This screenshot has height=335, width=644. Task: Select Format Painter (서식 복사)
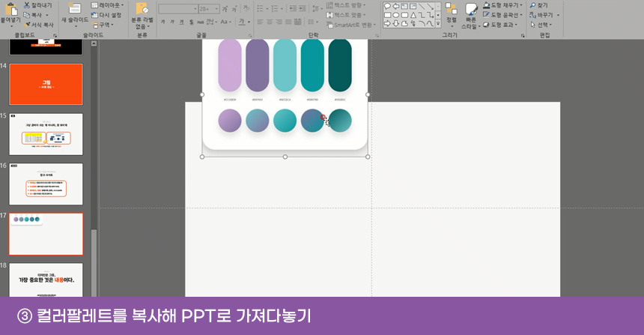tap(39, 25)
